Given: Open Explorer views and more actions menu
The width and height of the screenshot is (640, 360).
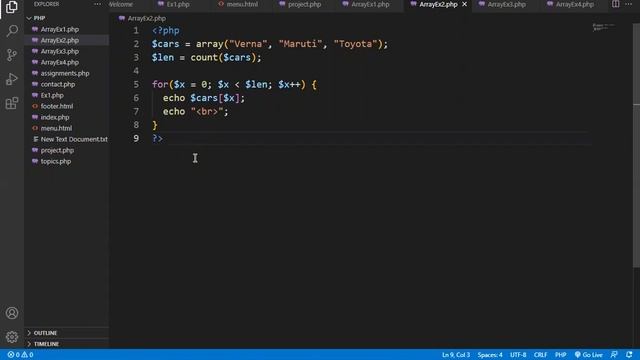Looking at the screenshot, I should tap(97, 4).
